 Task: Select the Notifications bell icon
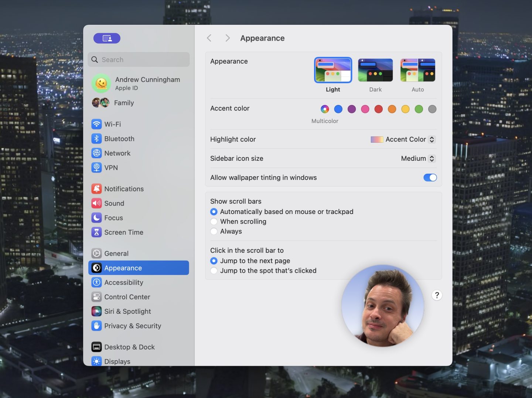coord(96,189)
